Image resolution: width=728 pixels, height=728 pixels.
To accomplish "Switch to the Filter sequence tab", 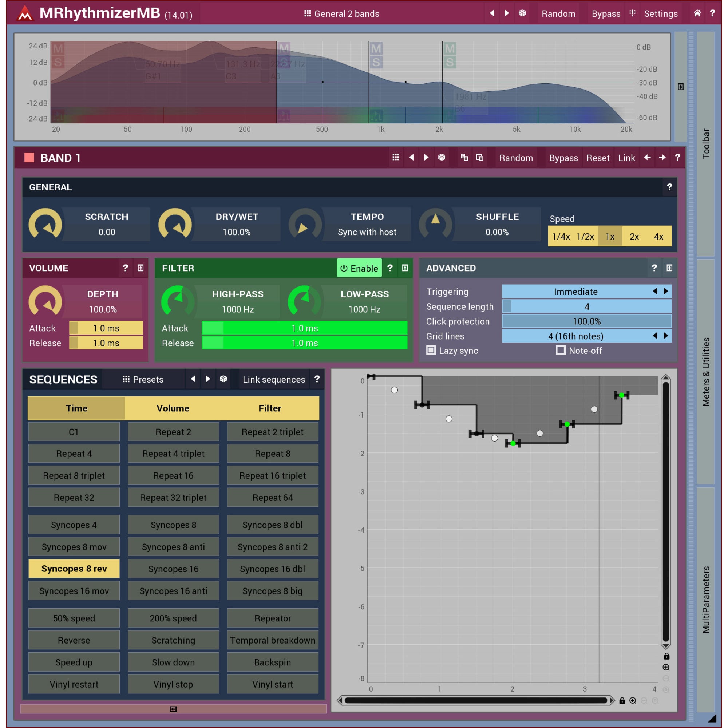I will [x=270, y=408].
